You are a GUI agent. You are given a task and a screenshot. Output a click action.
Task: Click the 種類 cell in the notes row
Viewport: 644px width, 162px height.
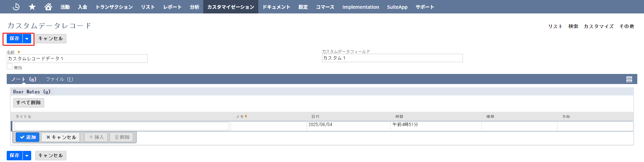coord(519,126)
